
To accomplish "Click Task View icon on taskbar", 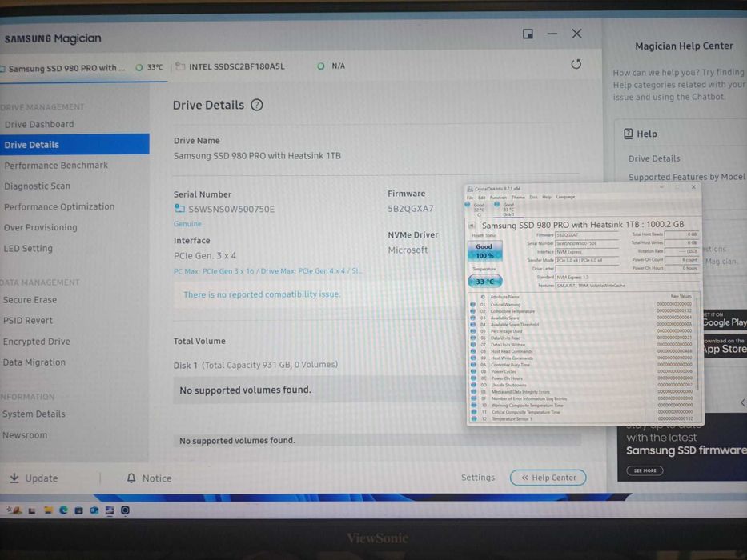I will [x=32, y=511].
